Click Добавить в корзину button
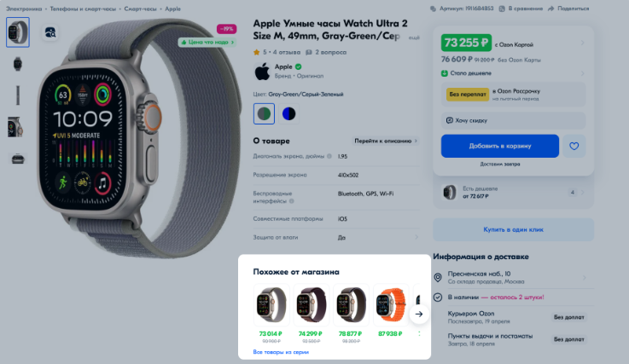Viewport: 629px width, 364px height. pos(500,146)
